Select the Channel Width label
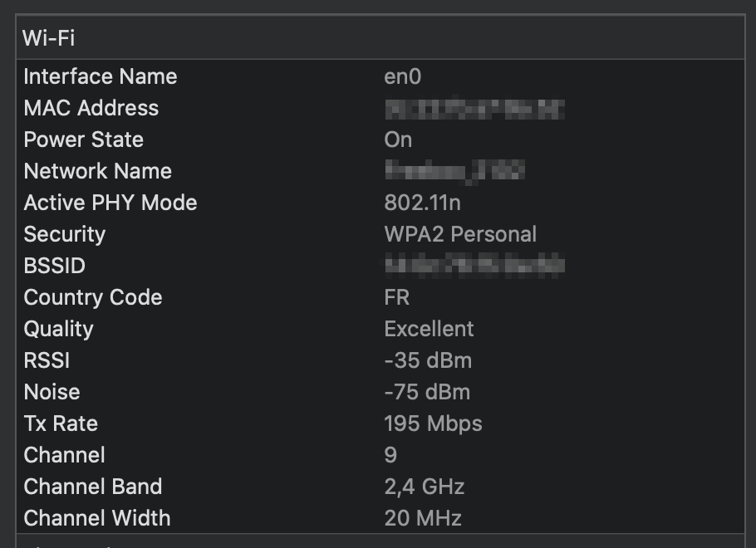 97,518
